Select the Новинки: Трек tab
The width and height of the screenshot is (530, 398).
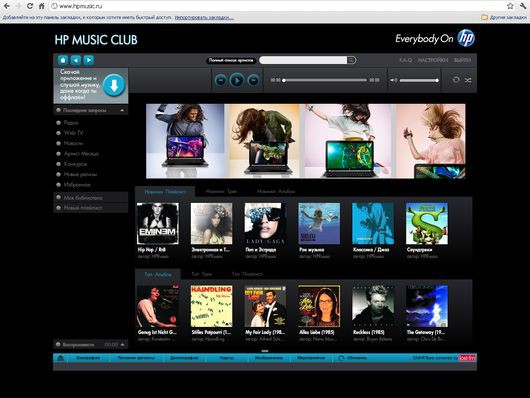click(x=221, y=192)
